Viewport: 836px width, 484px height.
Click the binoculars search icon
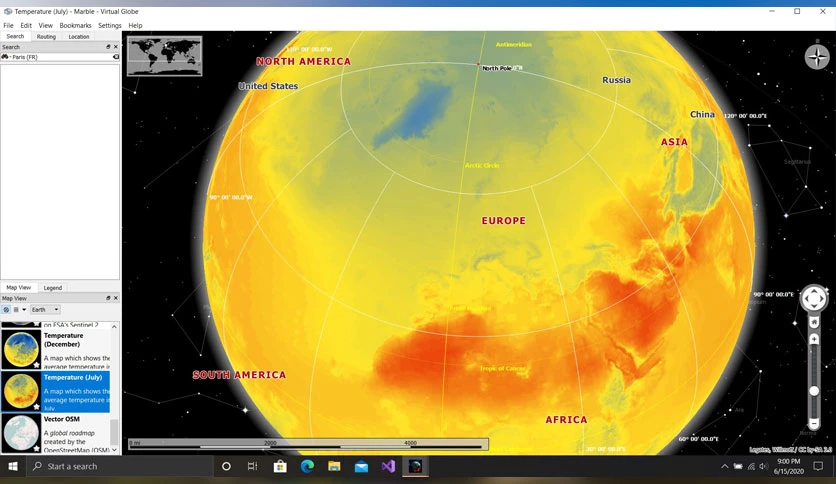(x=5, y=57)
